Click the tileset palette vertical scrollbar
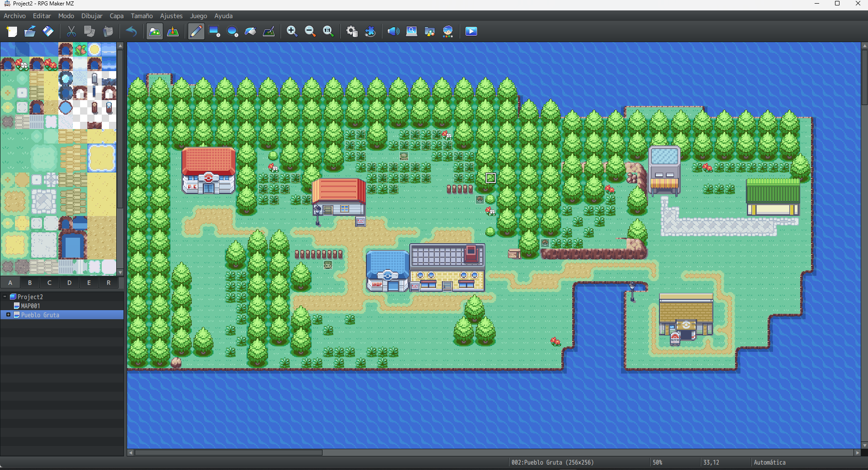868x470 pixels. pyautogui.click(x=120, y=129)
